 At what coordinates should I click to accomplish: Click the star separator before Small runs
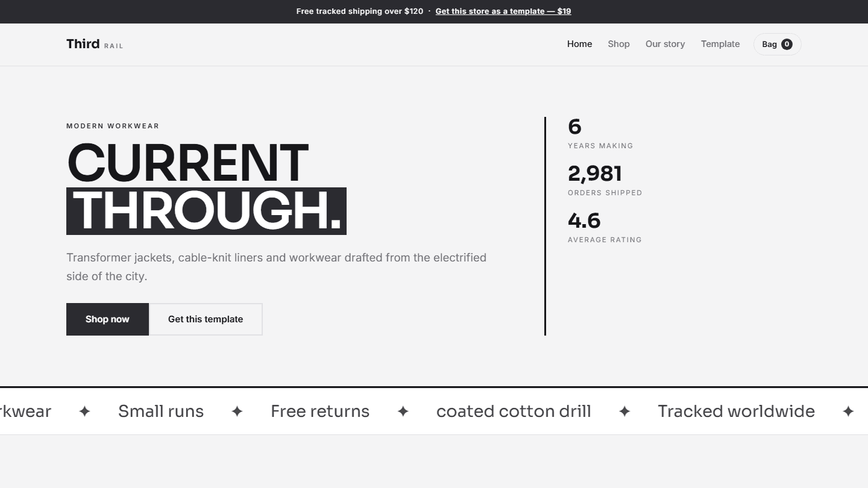tap(85, 411)
